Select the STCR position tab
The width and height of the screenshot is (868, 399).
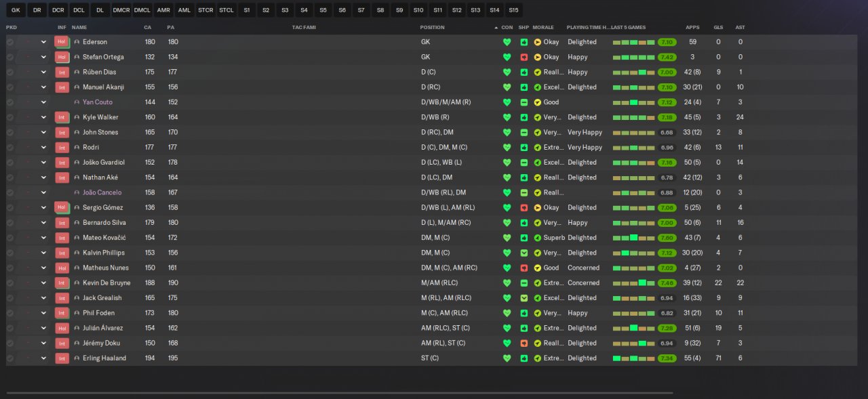coord(205,10)
